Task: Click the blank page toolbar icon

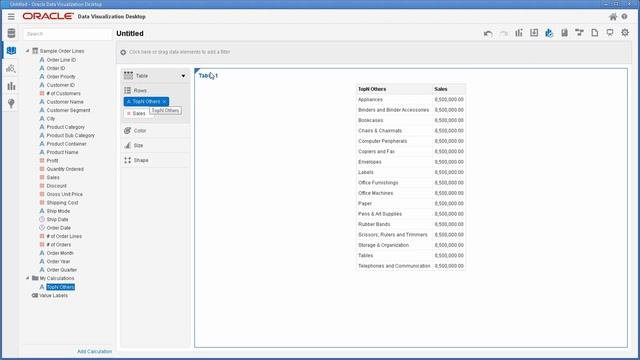Action: click(595, 33)
